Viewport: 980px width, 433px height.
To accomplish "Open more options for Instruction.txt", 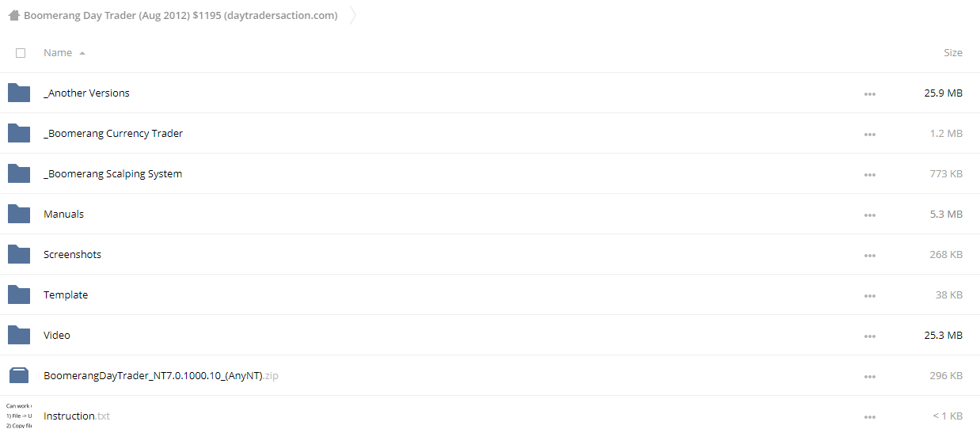I will pos(870,416).
